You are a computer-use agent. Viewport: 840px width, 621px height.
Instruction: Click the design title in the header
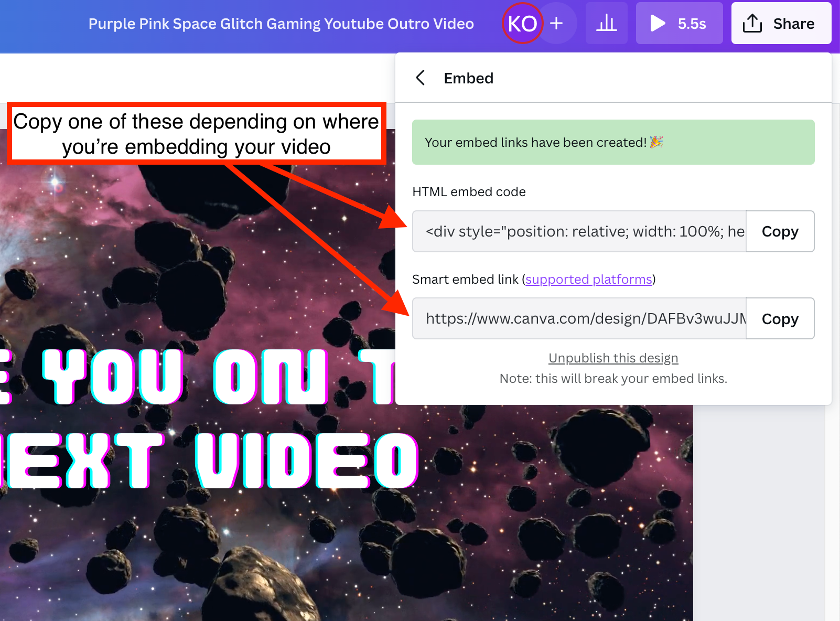(x=281, y=24)
